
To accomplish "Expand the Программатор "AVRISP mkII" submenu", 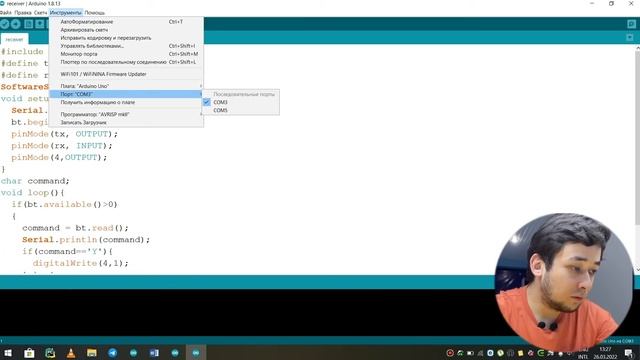I will coord(126,114).
